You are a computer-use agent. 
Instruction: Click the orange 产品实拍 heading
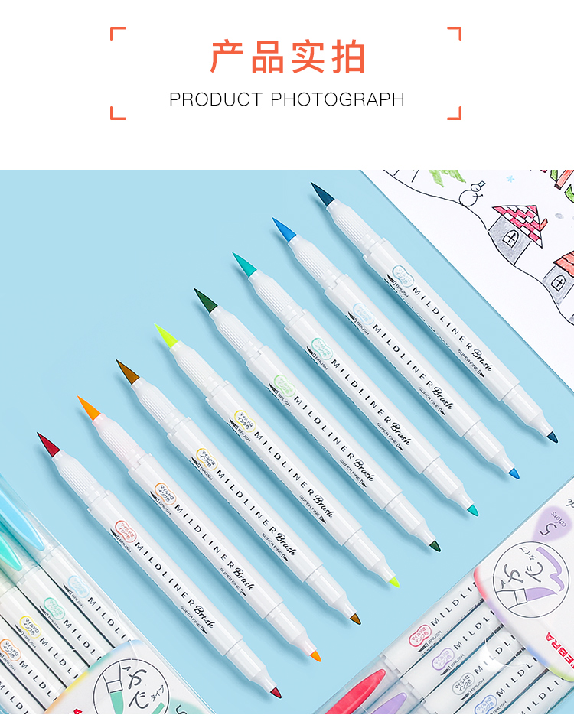[287, 57]
